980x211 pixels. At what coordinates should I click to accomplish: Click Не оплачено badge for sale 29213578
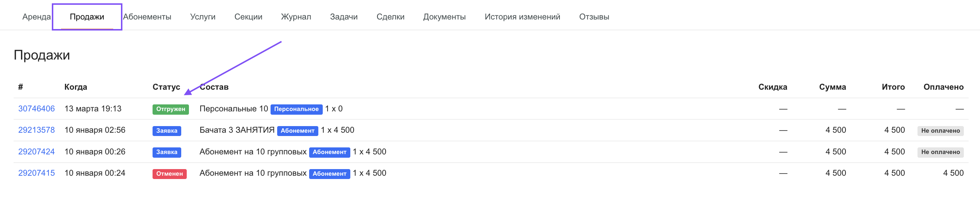coord(940,131)
